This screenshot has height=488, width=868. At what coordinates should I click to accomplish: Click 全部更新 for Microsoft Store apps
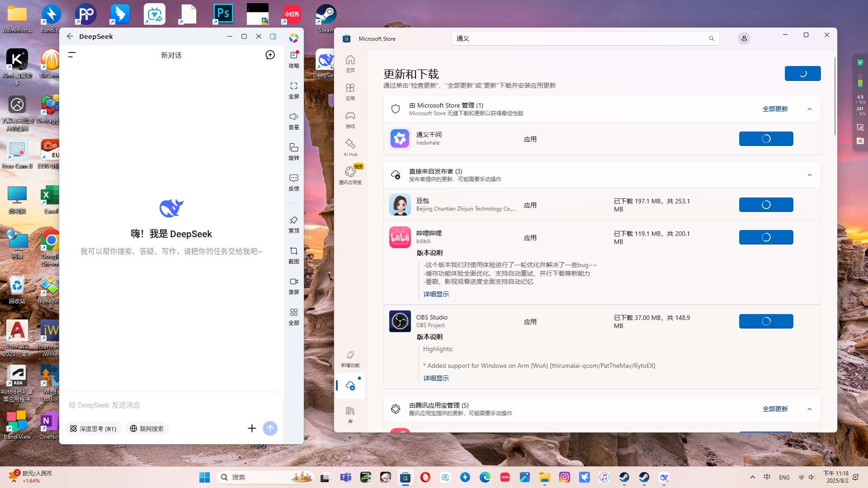pos(775,109)
